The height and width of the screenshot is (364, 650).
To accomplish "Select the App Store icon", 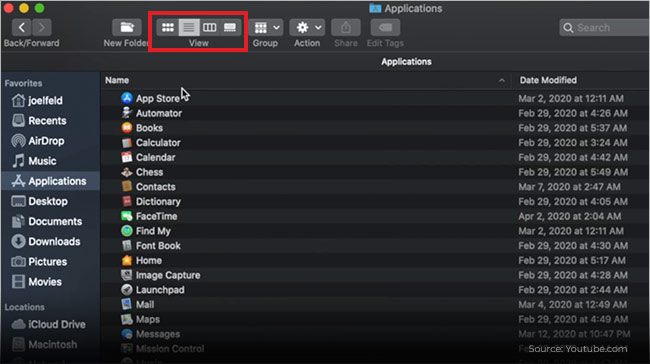I will (127, 98).
